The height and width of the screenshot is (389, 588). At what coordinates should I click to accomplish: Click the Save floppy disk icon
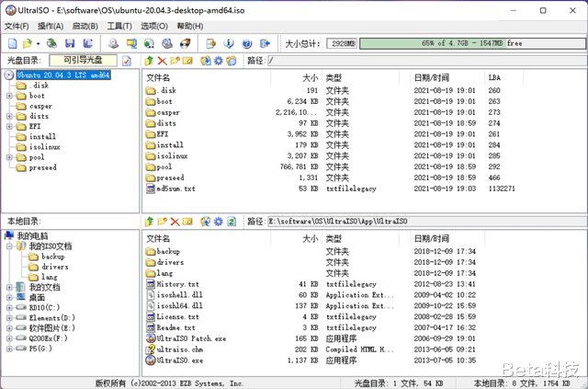[70, 43]
